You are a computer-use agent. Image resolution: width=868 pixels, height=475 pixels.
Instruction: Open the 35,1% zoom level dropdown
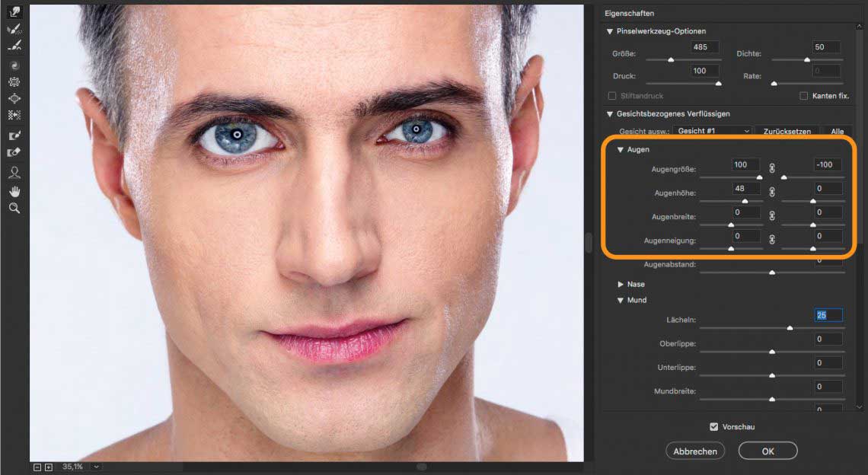pos(97,467)
